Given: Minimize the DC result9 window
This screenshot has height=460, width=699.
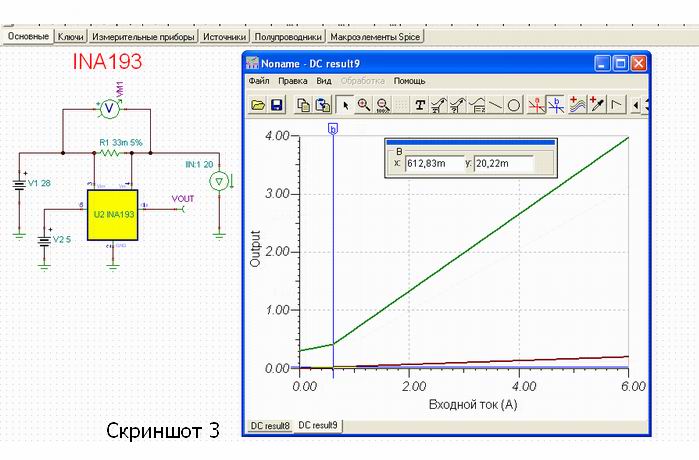Looking at the screenshot, I should (x=602, y=64).
